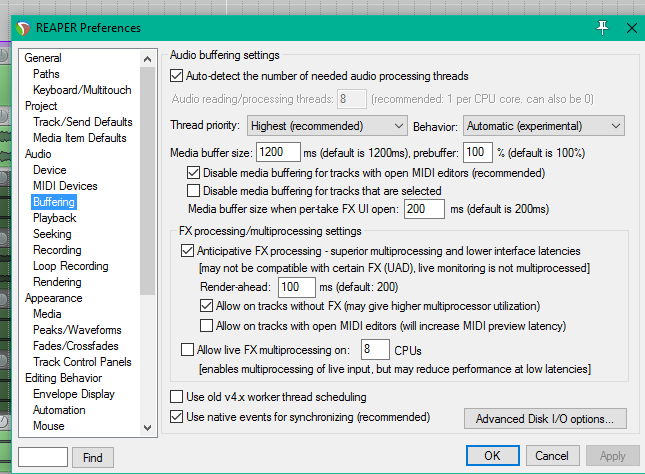Enable Allow on tracks with open MIDI editors
The width and height of the screenshot is (645, 474).
tap(206, 325)
